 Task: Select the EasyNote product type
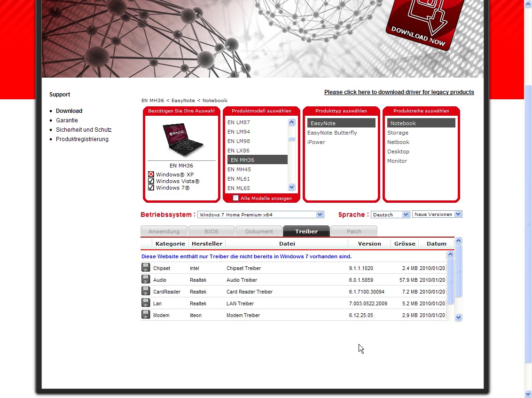tap(341, 123)
